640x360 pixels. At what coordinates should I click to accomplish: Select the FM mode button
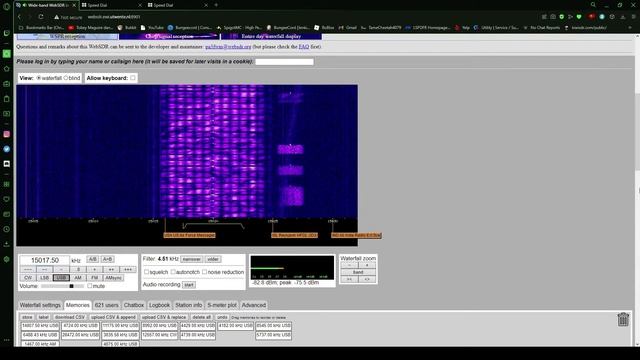tap(95, 278)
